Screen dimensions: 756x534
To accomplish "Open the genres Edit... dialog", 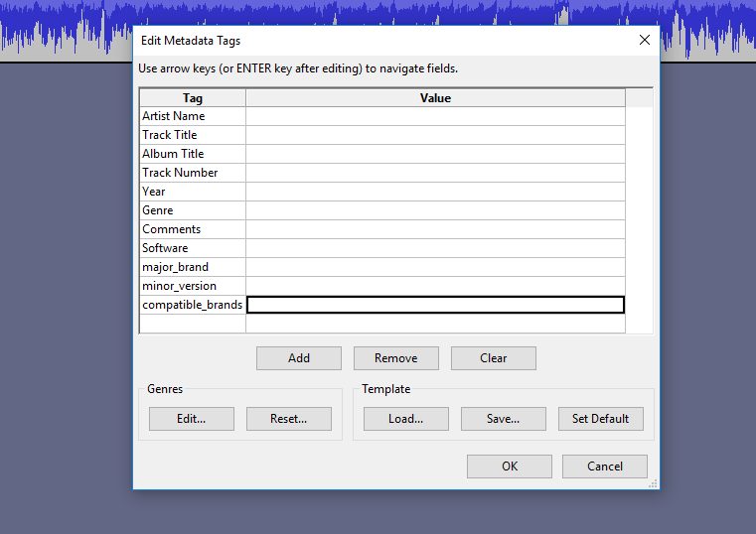I will [192, 419].
